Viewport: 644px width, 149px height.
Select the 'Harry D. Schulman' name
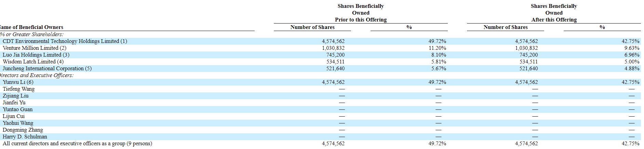coord(25,137)
